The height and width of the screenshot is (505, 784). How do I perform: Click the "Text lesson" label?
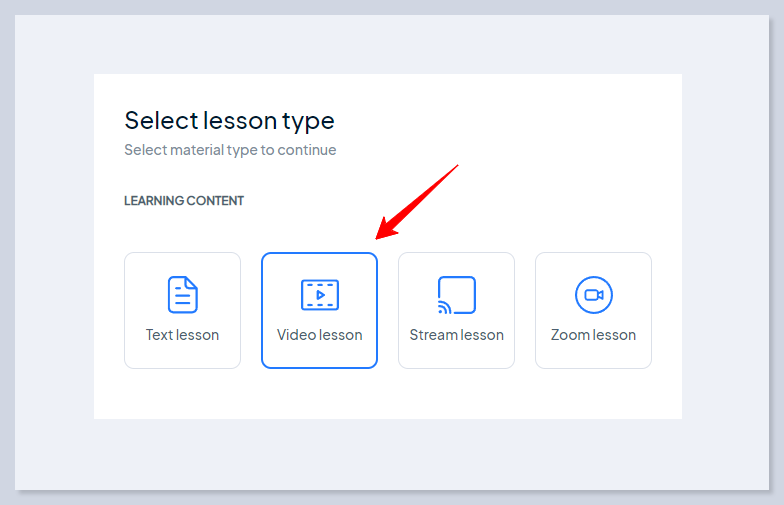[182, 335]
